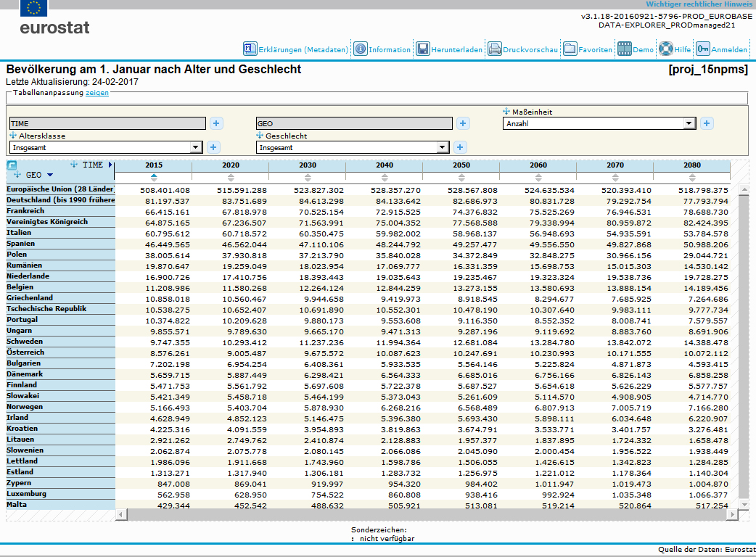Open the Altersklasse dropdown
Viewport: 756px width, 557px height.
tap(194, 147)
